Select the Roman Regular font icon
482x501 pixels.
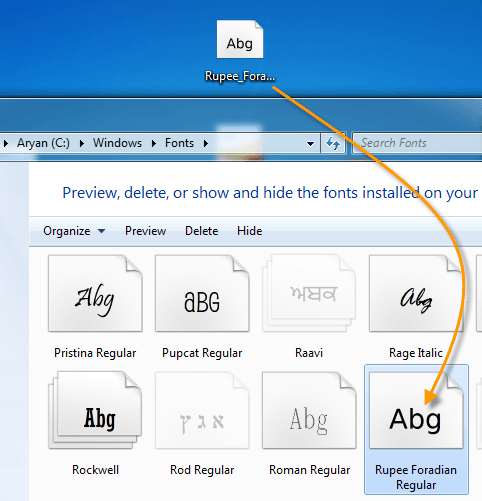[309, 410]
